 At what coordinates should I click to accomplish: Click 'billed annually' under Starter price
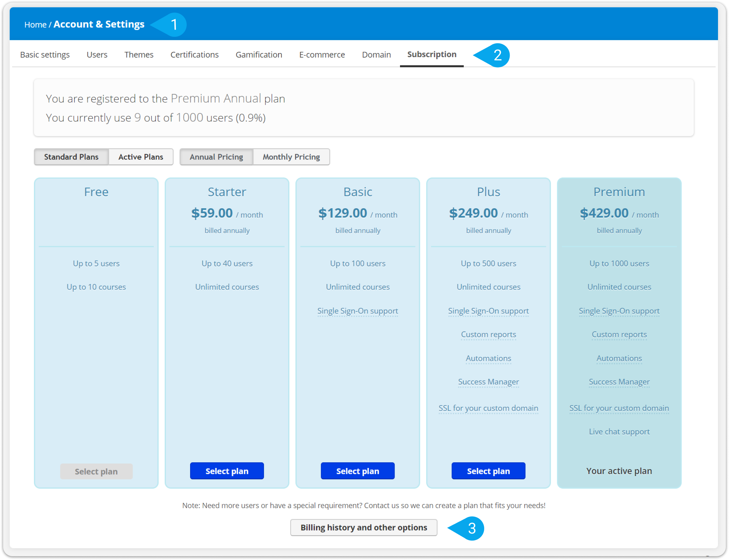pyautogui.click(x=227, y=231)
